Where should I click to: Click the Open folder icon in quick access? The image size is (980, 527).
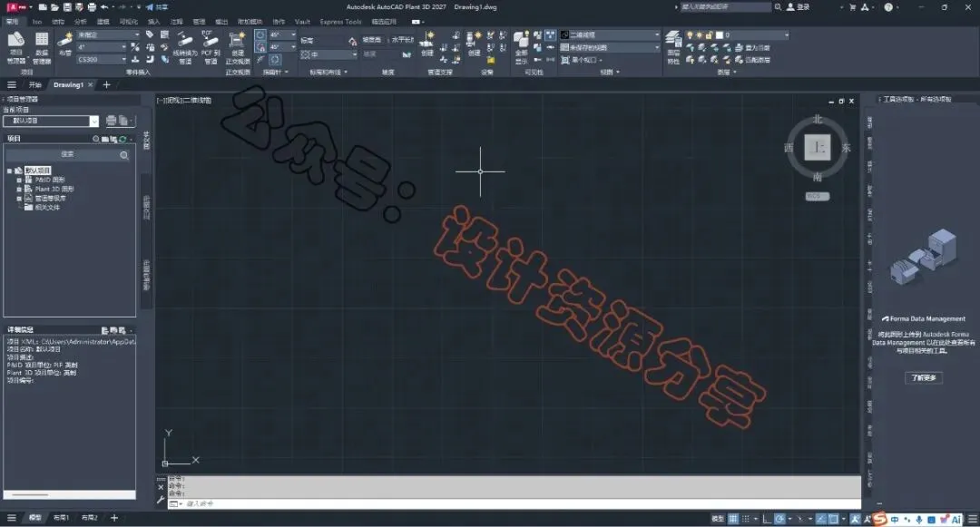point(54,7)
